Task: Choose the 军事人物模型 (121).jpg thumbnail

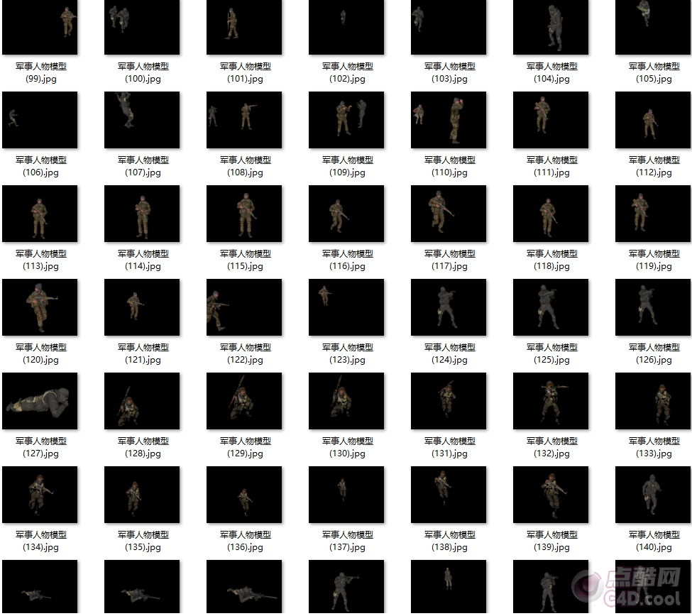Action: point(142,307)
